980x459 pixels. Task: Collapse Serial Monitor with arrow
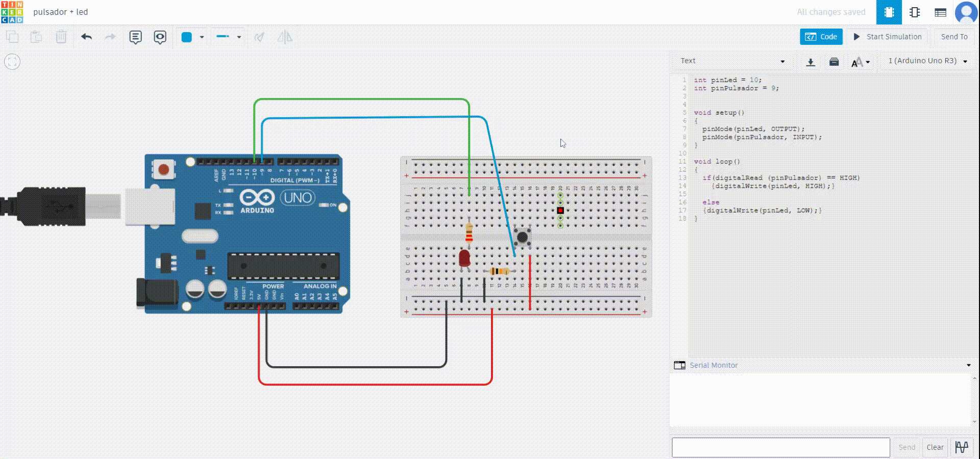click(x=969, y=365)
